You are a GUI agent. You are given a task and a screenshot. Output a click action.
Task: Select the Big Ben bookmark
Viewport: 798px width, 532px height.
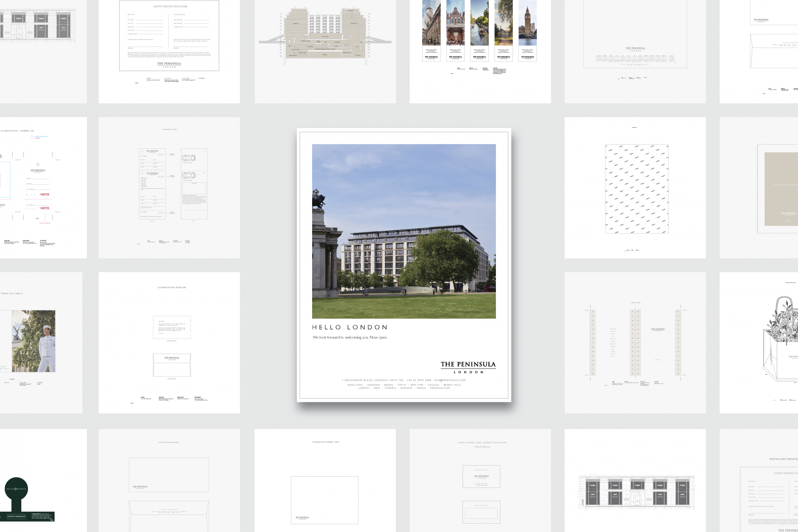tap(527, 31)
